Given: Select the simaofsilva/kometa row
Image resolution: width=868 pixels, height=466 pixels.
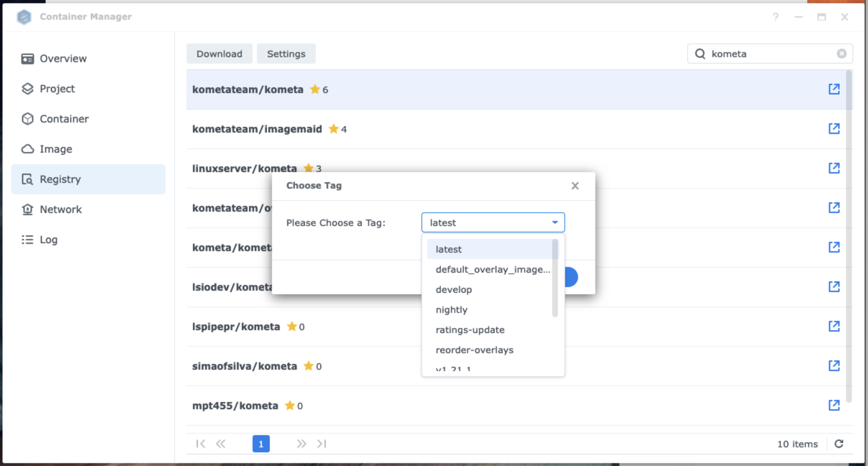Looking at the screenshot, I should point(520,366).
